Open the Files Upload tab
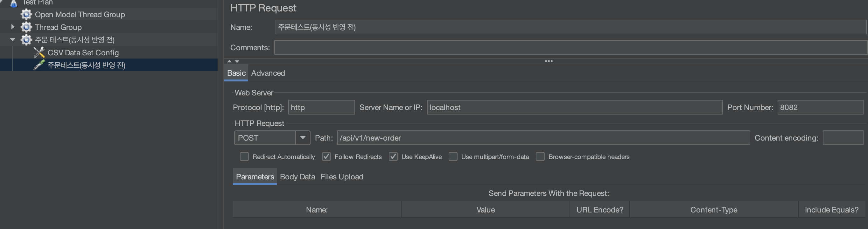Viewport: 868px width, 229px height. [342, 177]
